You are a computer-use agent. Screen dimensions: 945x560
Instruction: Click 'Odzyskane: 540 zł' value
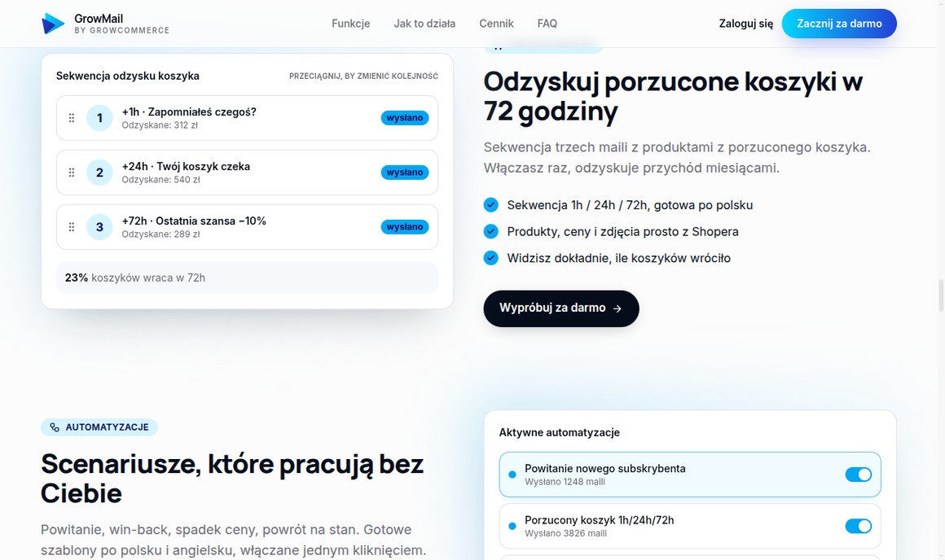[x=161, y=179]
